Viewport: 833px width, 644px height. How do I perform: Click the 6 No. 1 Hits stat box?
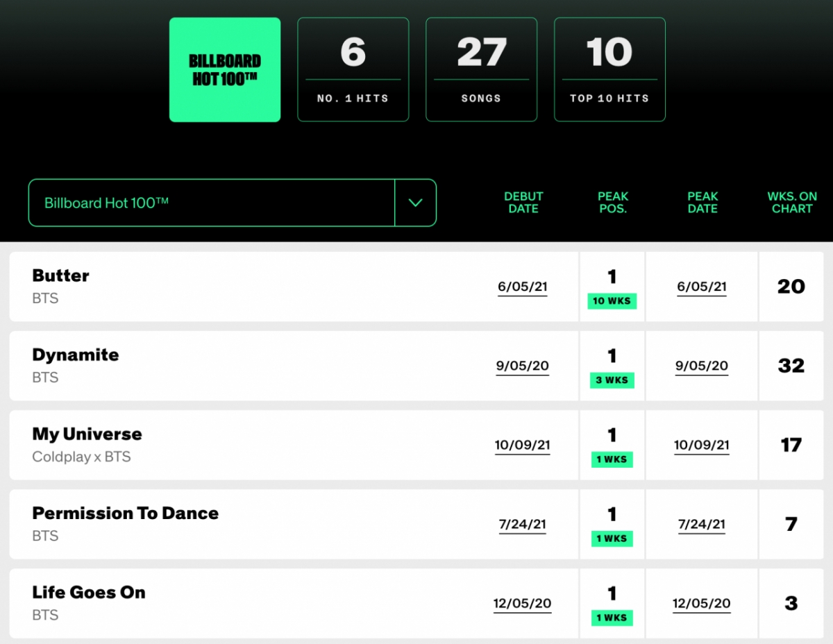353,70
